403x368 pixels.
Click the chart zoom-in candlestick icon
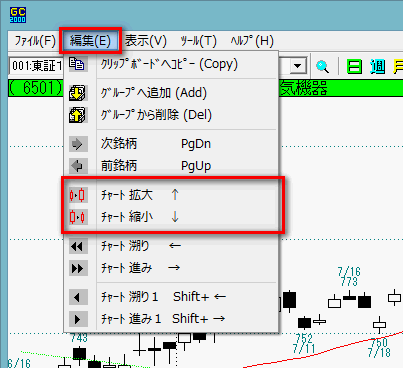tap(78, 195)
